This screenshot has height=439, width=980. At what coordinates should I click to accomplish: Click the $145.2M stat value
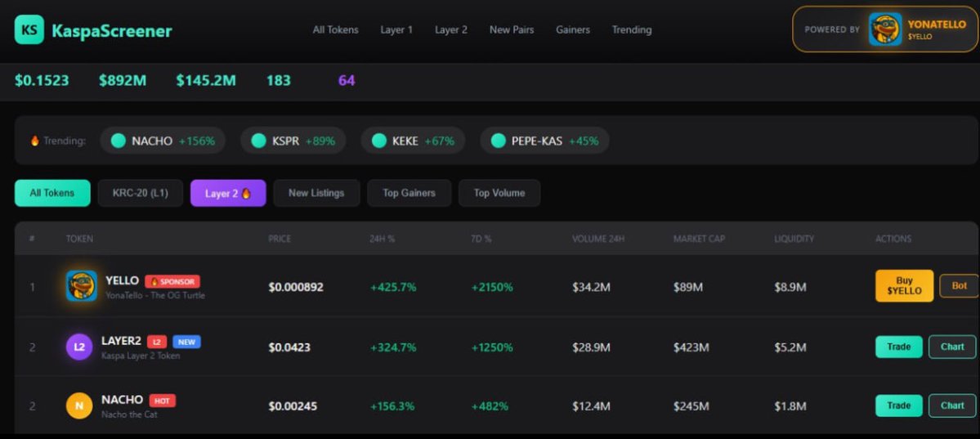(x=206, y=81)
